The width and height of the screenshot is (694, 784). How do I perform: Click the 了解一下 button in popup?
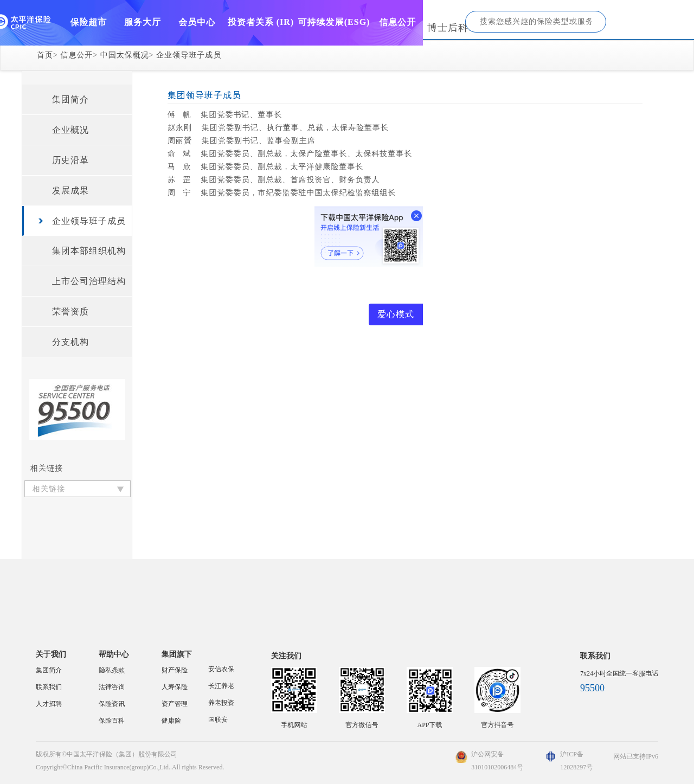click(342, 253)
